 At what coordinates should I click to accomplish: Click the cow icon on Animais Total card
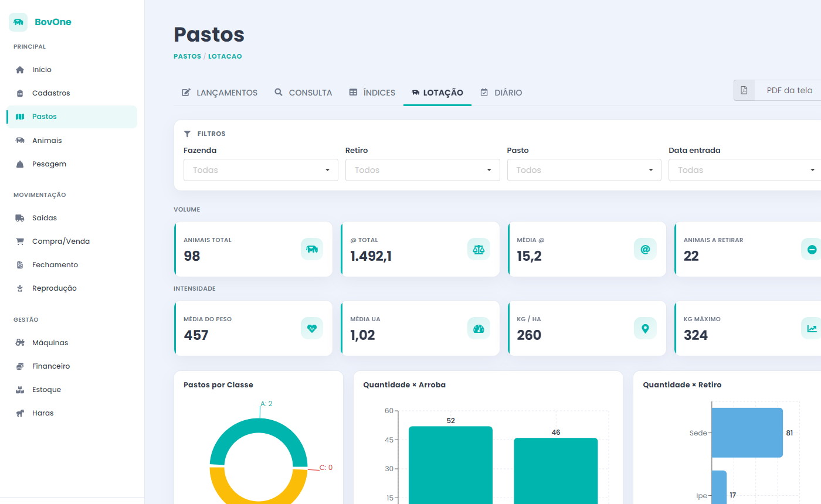pos(312,249)
